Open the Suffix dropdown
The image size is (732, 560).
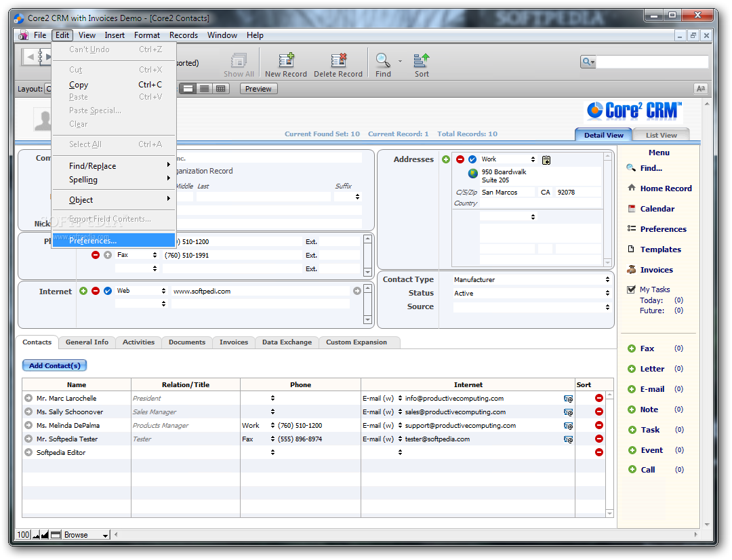347,197
